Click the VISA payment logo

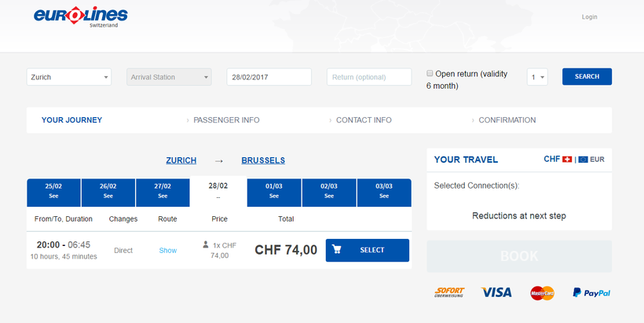(496, 292)
